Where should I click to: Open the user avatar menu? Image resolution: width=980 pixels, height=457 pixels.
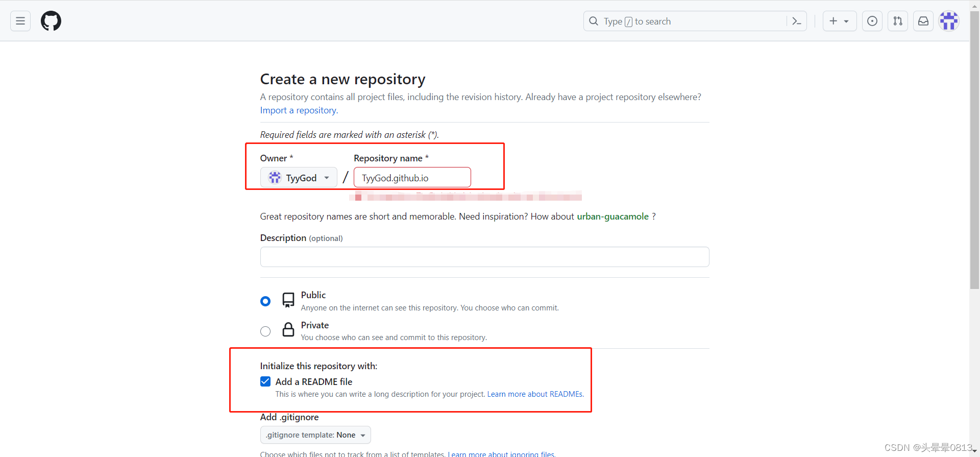tap(949, 21)
